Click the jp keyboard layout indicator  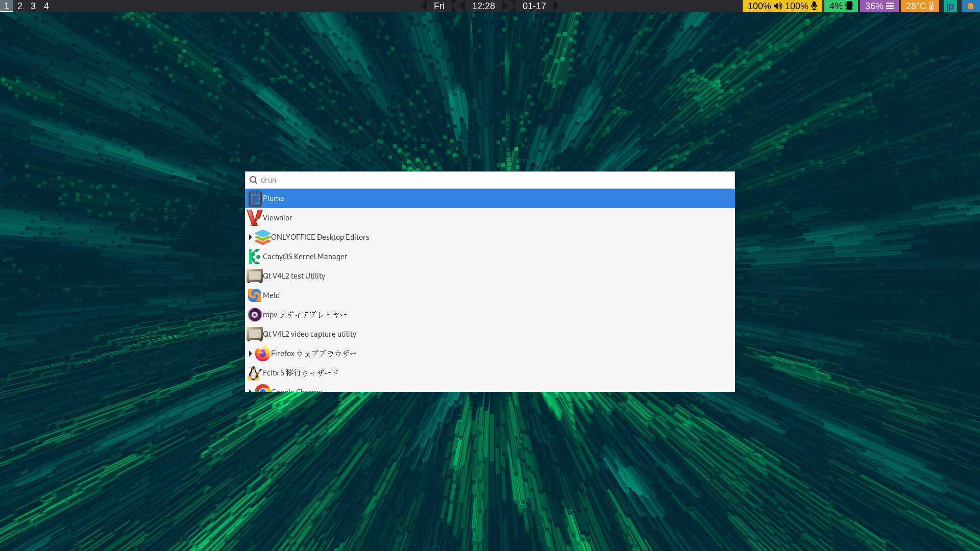[x=950, y=6]
